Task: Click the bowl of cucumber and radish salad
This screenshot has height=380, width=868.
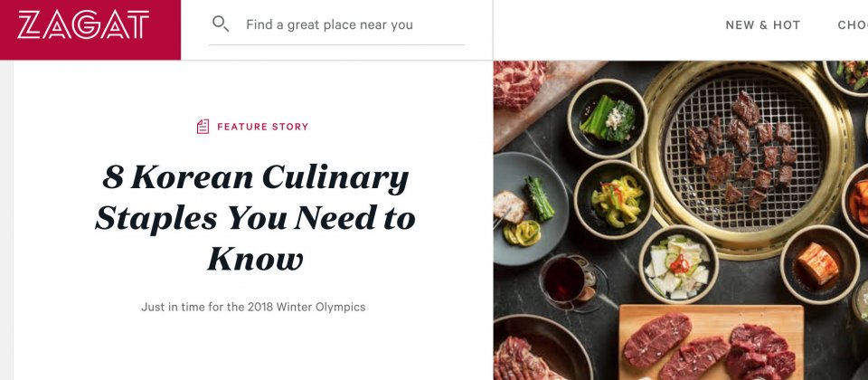Action: coord(678,263)
